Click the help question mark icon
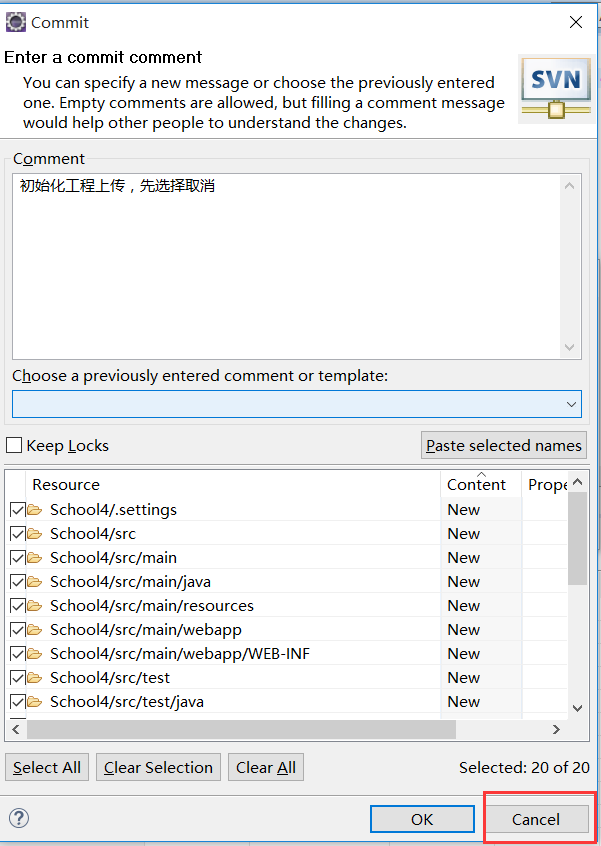Screen dimensions: 601x846 [17, 817]
